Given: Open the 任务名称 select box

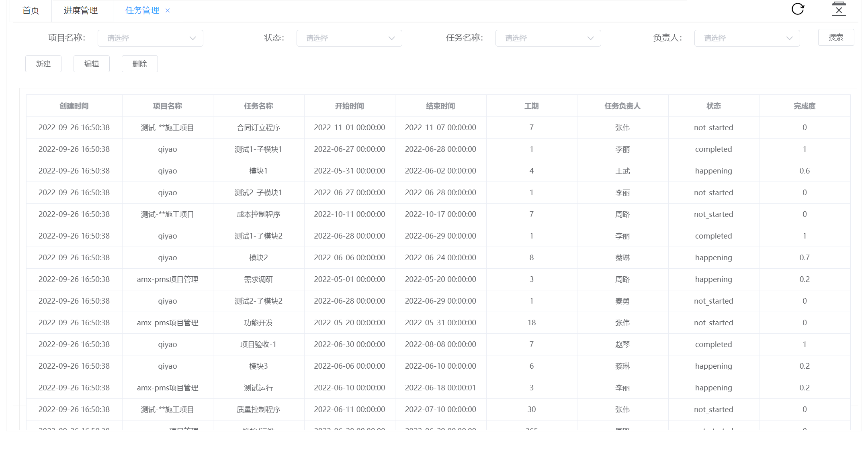Looking at the screenshot, I should [548, 38].
